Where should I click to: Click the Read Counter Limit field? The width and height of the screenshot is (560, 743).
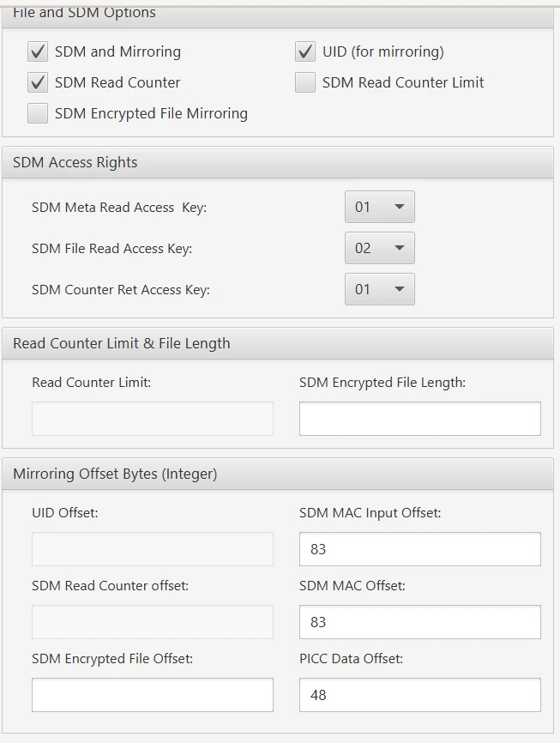[x=153, y=419]
